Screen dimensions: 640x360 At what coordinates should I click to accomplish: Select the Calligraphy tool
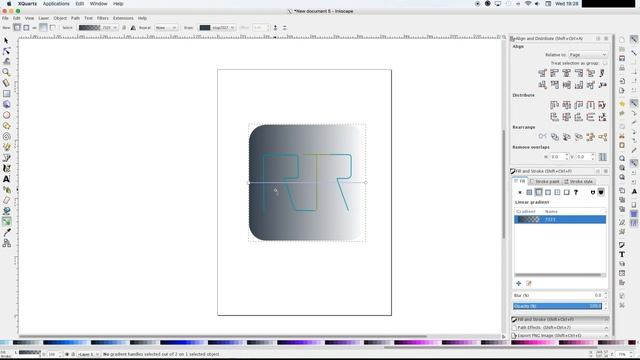6,168
